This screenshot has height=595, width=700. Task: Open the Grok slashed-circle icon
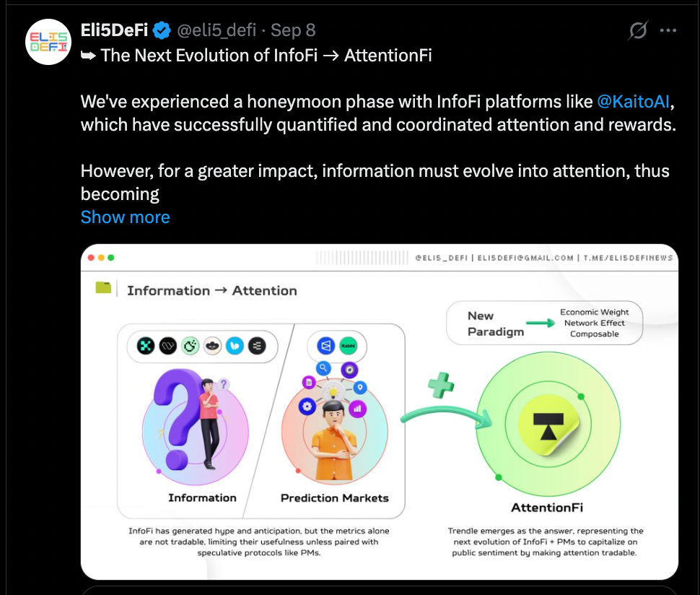[637, 30]
